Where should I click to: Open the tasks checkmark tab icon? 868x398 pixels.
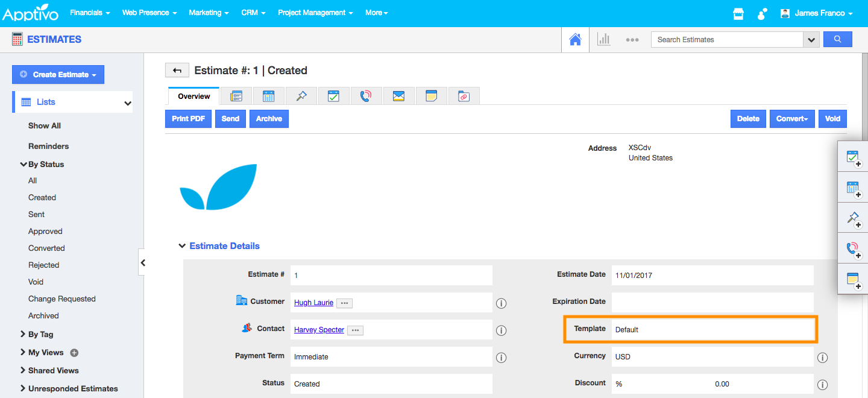pos(334,96)
